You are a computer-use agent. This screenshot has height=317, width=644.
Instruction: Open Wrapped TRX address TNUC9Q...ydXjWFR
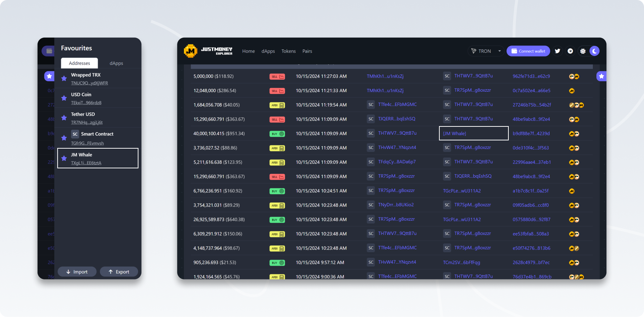point(89,83)
